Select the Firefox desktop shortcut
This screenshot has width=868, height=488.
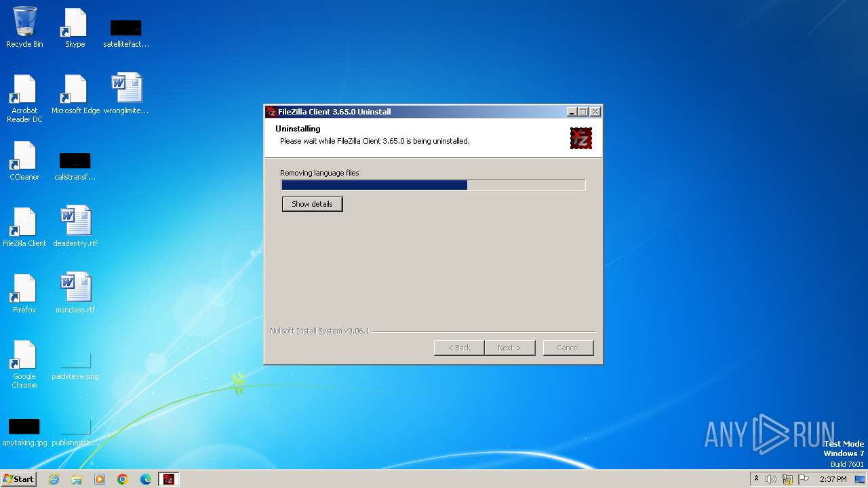(24, 293)
